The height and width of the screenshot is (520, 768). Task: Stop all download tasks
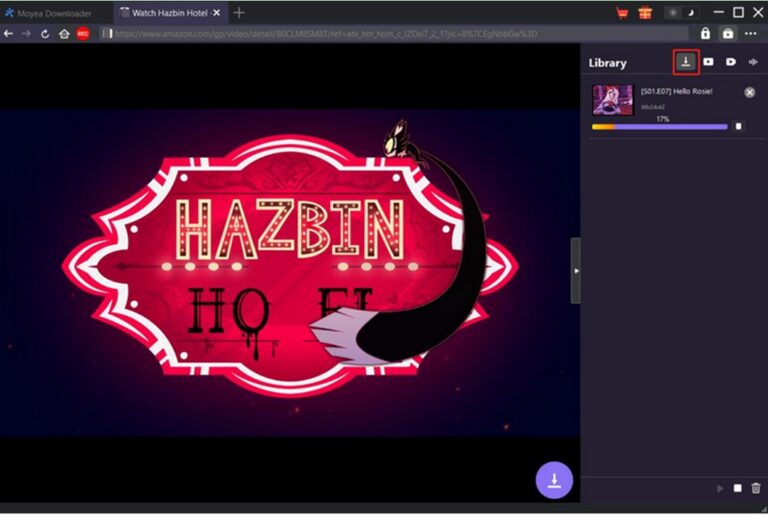737,488
